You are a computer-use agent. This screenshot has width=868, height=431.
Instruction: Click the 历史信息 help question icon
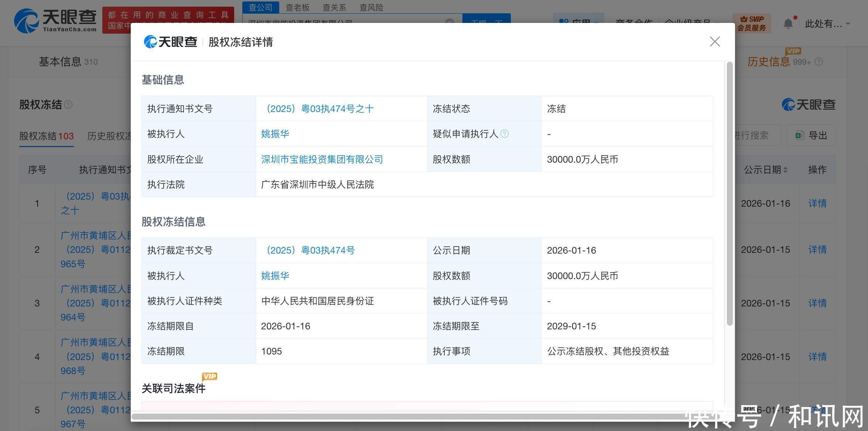click(819, 62)
